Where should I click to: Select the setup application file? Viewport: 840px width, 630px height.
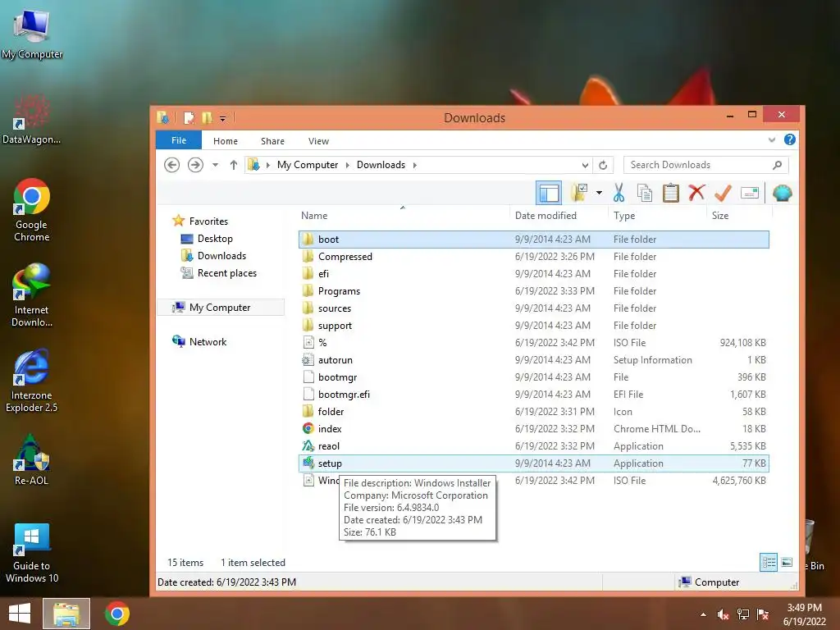click(x=533, y=463)
